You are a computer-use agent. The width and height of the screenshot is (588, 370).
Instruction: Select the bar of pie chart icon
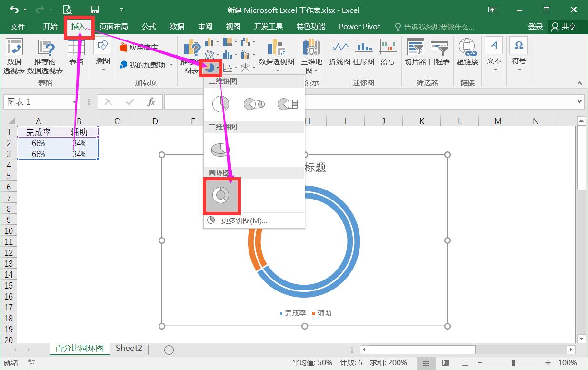(288, 104)
